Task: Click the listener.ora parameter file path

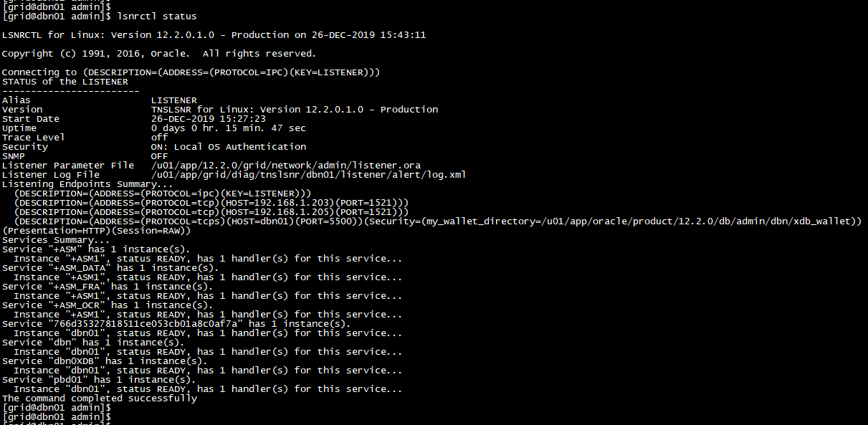Action: pos(285,166)
